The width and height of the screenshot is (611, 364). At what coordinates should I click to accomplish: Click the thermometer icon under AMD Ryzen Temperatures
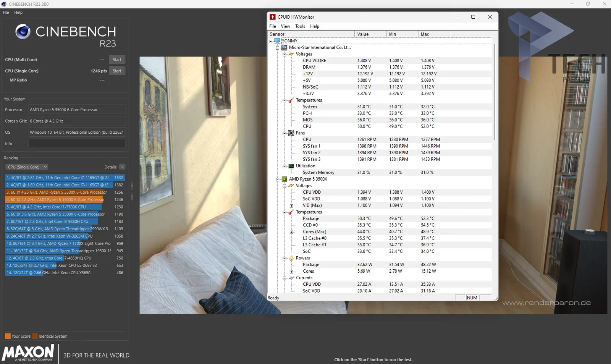coord(291,212)
